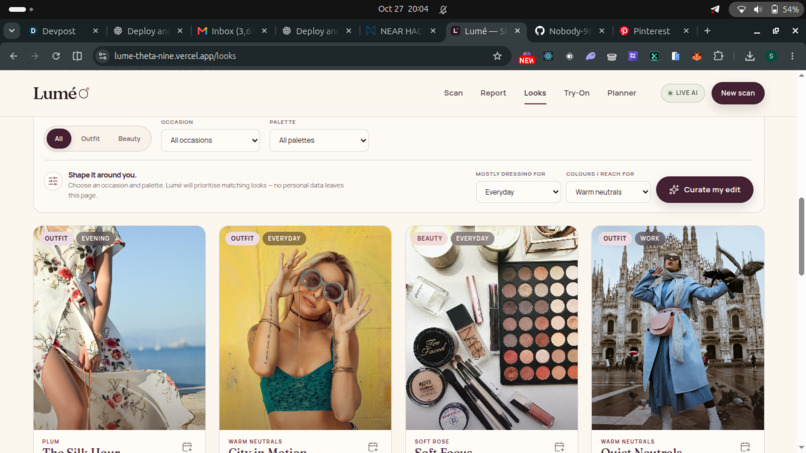Go back to previous page
Screen dimensions: 806x453
tap(14, 56)
